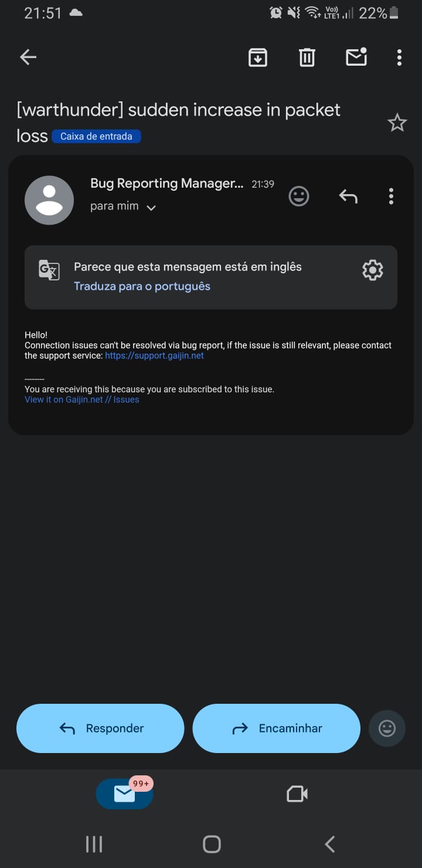
Task: Switch to the Meet video camera tab
Action: (297, 794)
